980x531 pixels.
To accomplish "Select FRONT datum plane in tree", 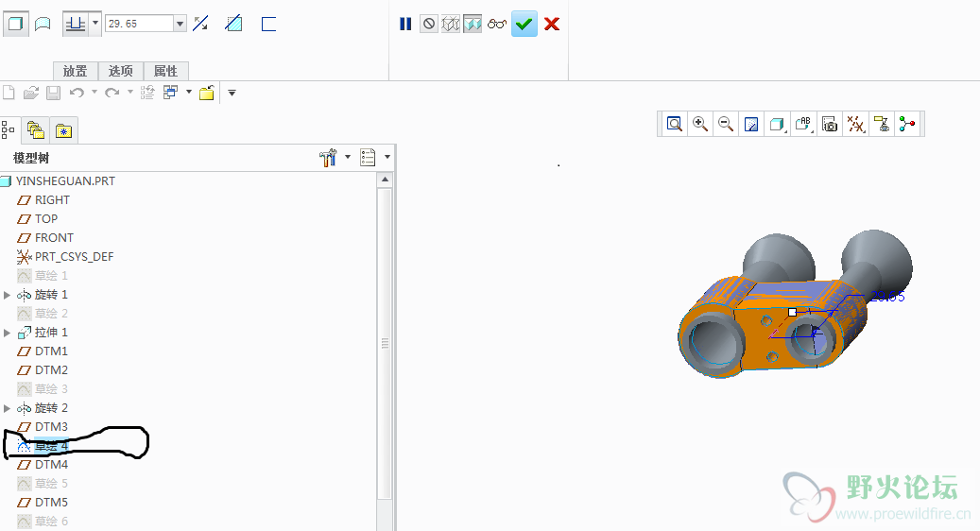I will [55, 237].
